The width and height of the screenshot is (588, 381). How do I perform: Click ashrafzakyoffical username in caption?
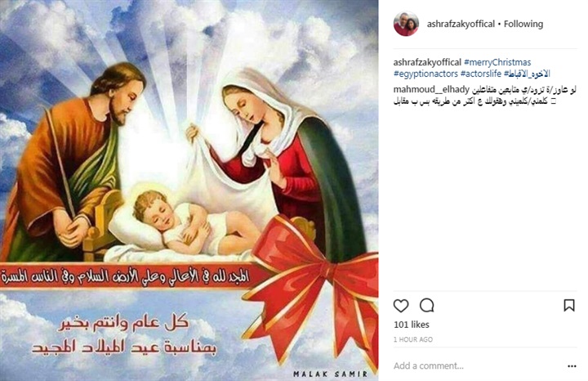pyautogui.click(x=427, y=62)
